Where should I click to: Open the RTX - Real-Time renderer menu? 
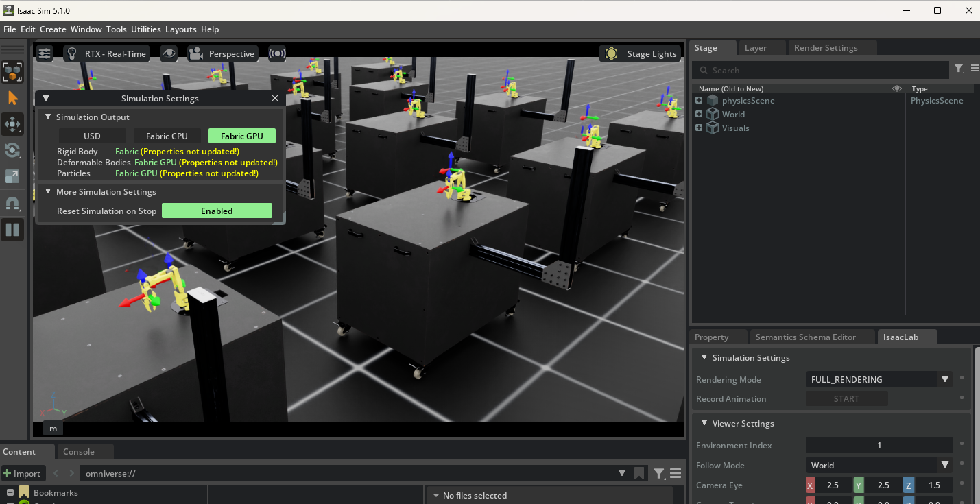pyautogui.click(x=106, y=53)
